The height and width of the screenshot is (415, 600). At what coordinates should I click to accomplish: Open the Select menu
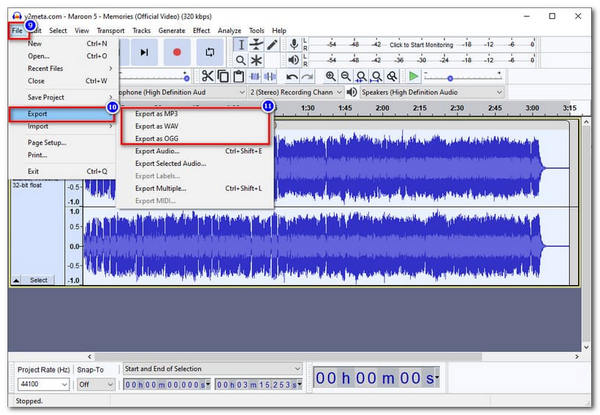coord(58,30)
